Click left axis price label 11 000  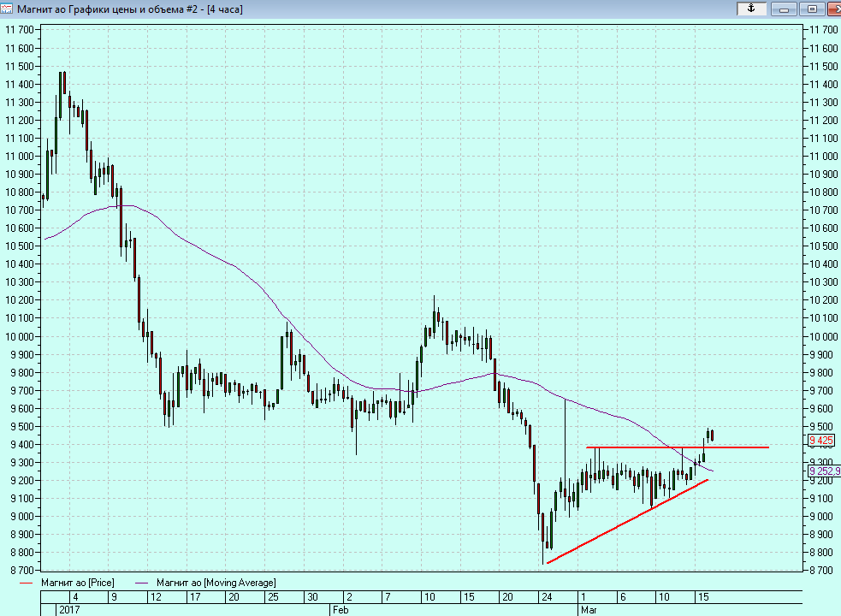point(20,157)
